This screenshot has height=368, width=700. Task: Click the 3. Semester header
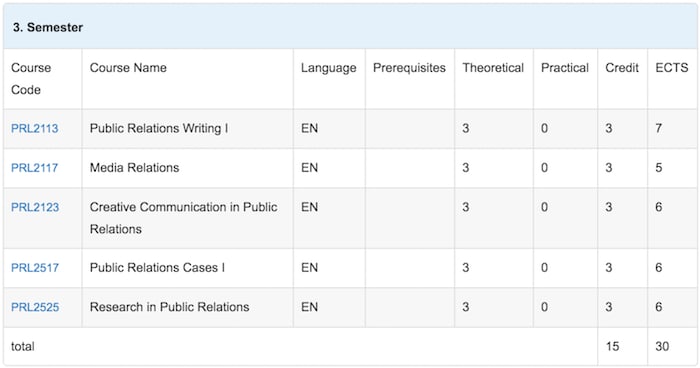point(48,27)
